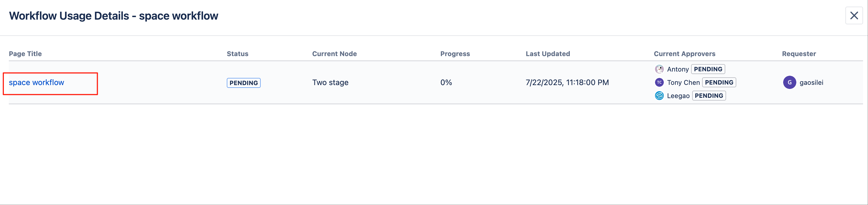Click Leegao's blue avatar icon
The width and height of the screenshot is (868, 205).
click(x=659, y=96)
